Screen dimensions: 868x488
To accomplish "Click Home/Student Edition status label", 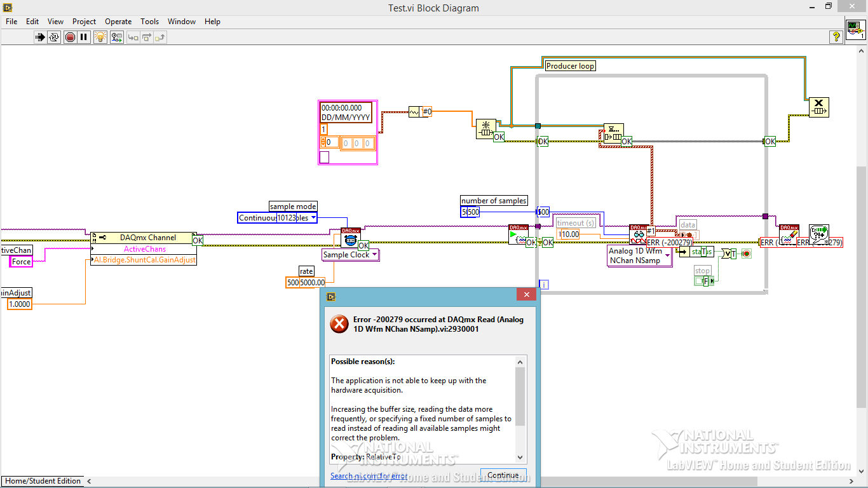I will click(43, 481).
